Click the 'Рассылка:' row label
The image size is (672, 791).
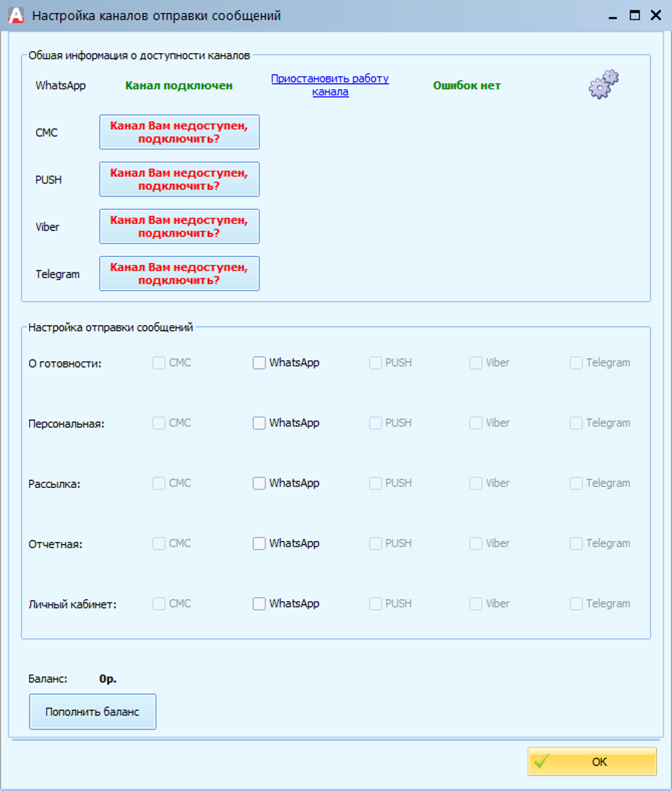point(55,485)
